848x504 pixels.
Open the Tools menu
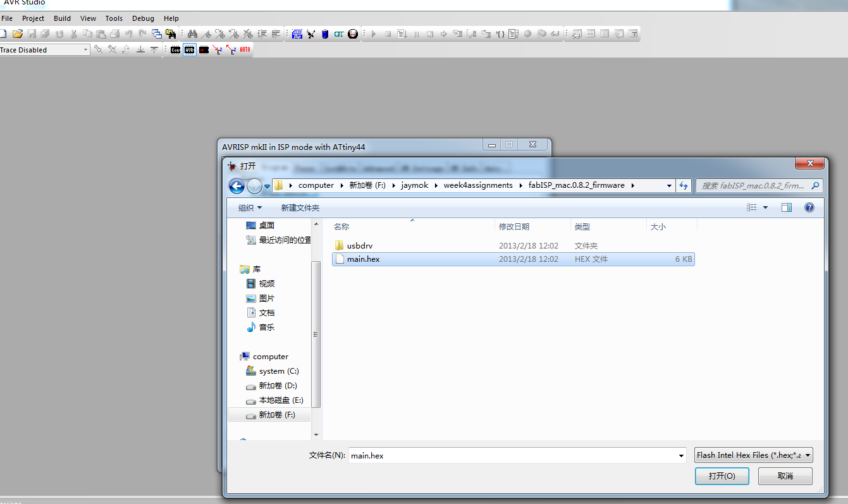point(114,18)
